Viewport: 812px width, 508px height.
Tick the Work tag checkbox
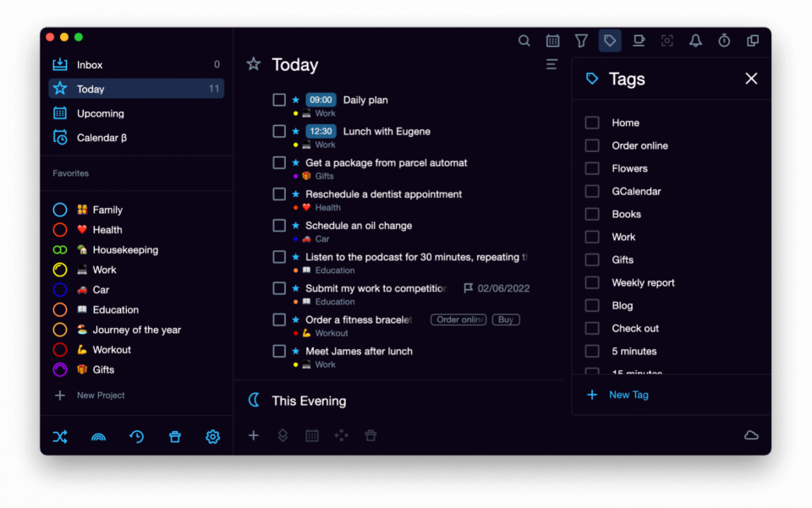[592, 237]
